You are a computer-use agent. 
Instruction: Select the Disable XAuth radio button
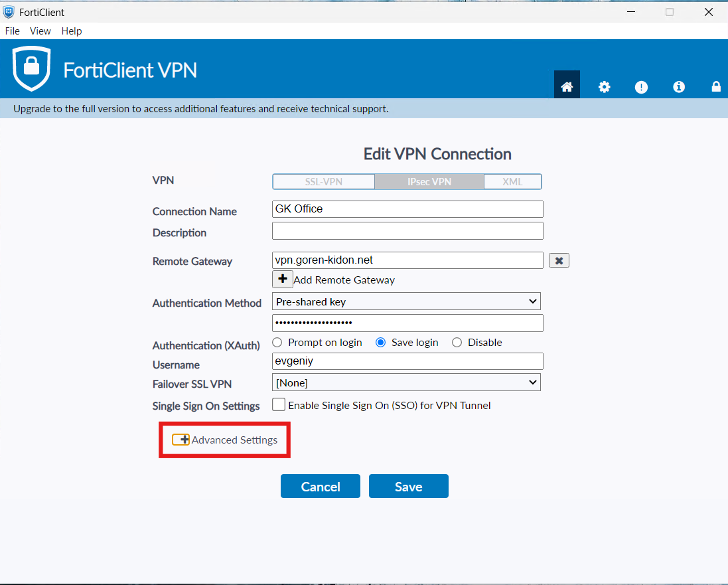457,343
